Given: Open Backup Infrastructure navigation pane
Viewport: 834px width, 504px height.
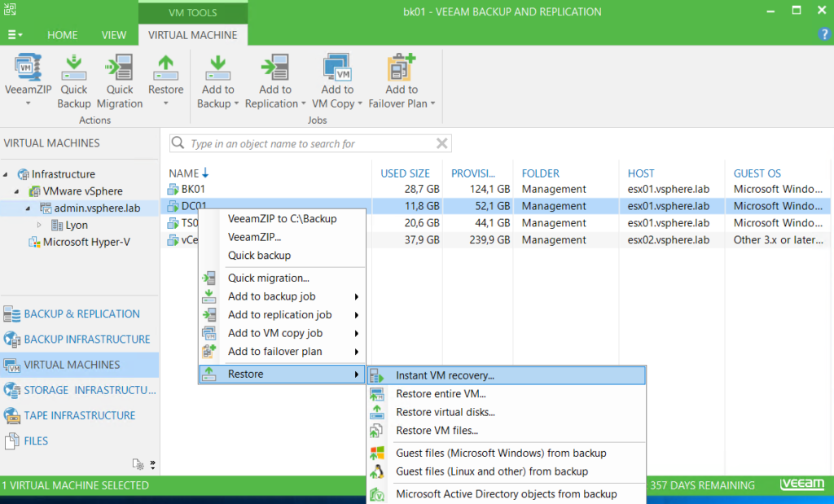Looking at the screenshot, I should point(86,340).
